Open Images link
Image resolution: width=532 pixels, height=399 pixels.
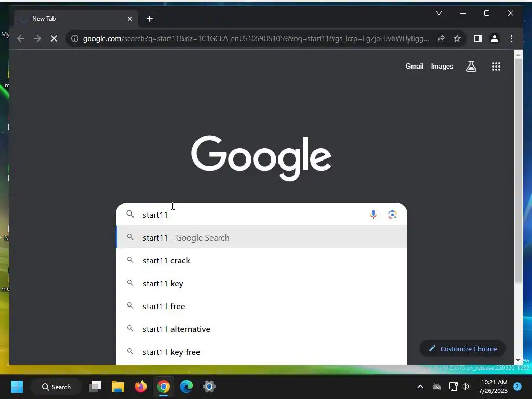(442, 66)
